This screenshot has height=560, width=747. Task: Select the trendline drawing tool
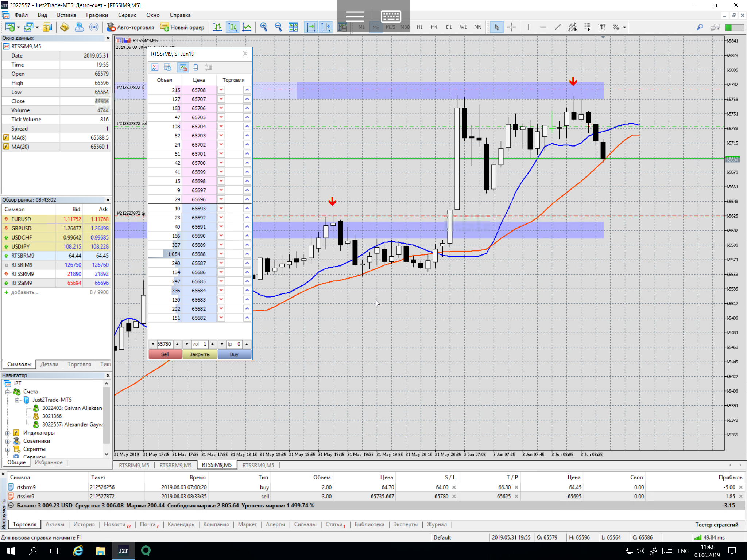point(557,27)
